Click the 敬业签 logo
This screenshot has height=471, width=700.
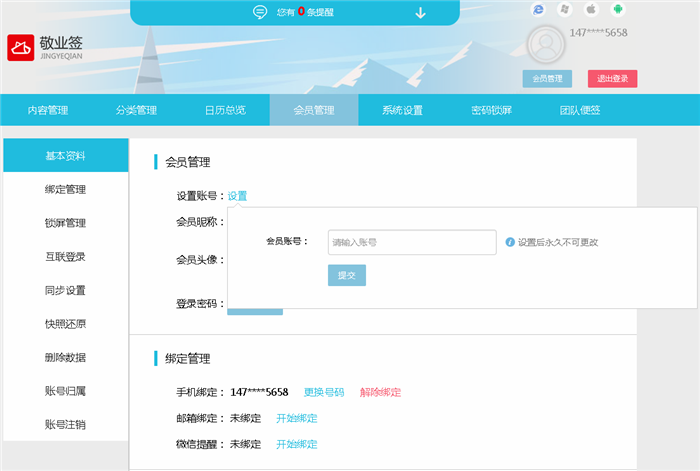[46, 48]
